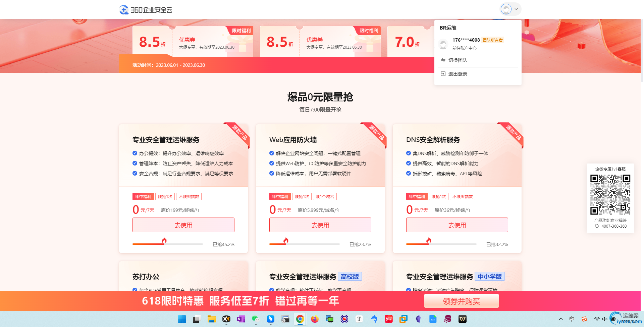Click the Chinese input method indicator
This screenshot has height=327, width=644.
[x=572, y=319]
